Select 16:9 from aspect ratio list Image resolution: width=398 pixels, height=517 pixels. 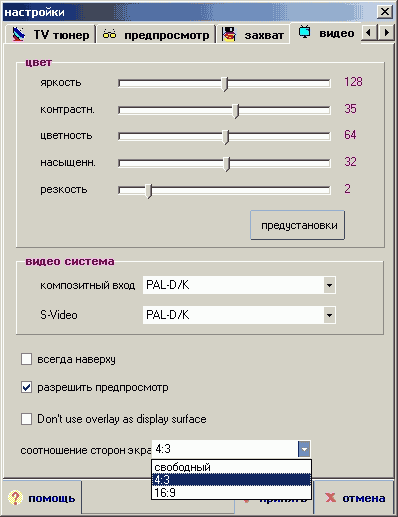pos(231,492)
